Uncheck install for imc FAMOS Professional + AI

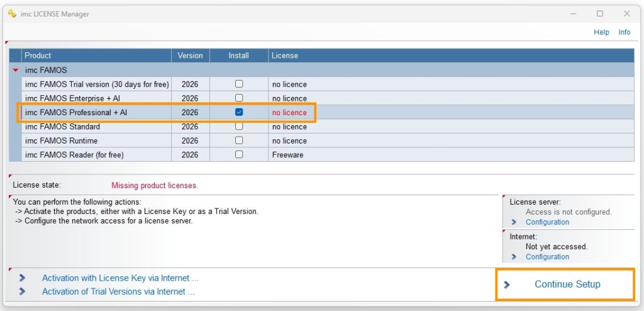[x=239, y=112]
